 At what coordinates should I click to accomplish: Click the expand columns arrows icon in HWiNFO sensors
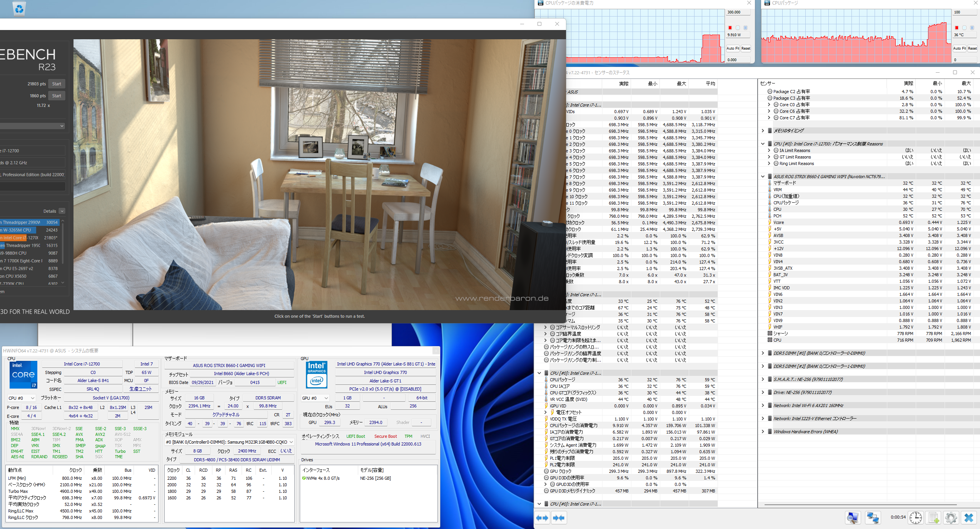(542, 518)
